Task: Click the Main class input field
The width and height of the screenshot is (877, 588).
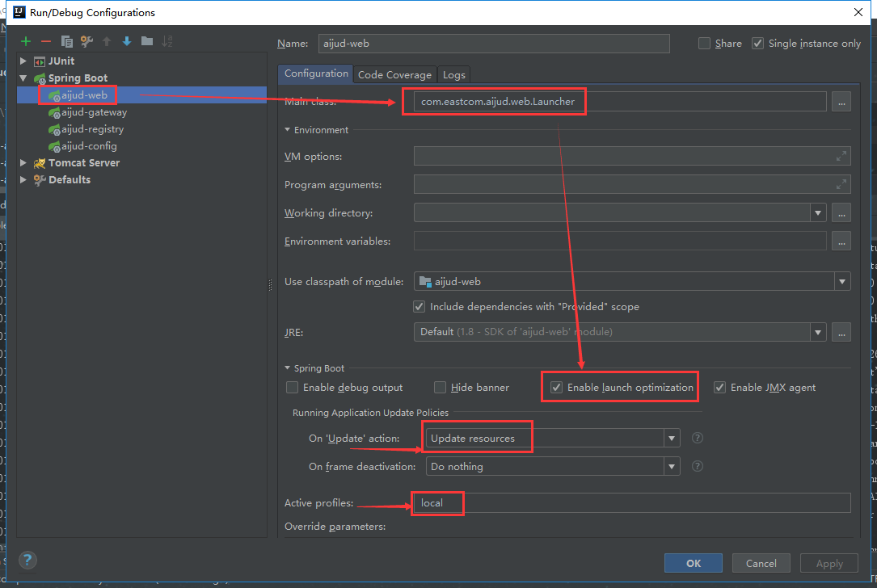Action: (x=620, y=102)
